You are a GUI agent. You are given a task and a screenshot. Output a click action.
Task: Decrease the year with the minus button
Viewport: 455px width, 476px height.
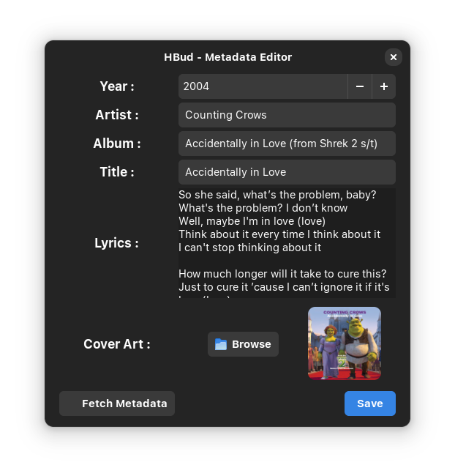coord(360,86)
